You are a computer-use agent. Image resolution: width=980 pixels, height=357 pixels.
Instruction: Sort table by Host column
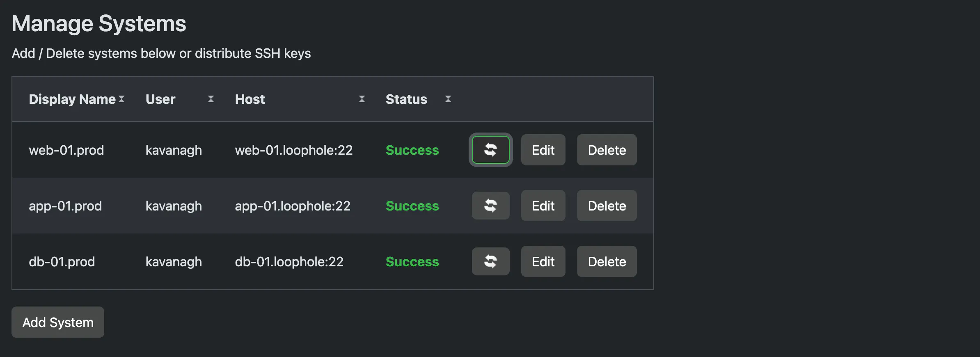click(x=362, y=99)
